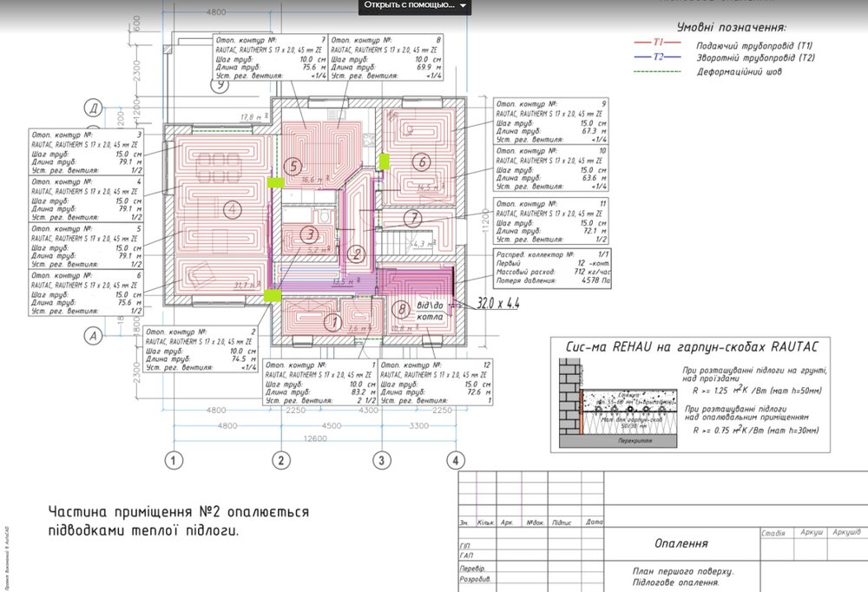Image resolution: width=868 pixels, height=592 pixels.
Task: Click the '17,8 м²' area label
Action: click(x=254, y=117)
